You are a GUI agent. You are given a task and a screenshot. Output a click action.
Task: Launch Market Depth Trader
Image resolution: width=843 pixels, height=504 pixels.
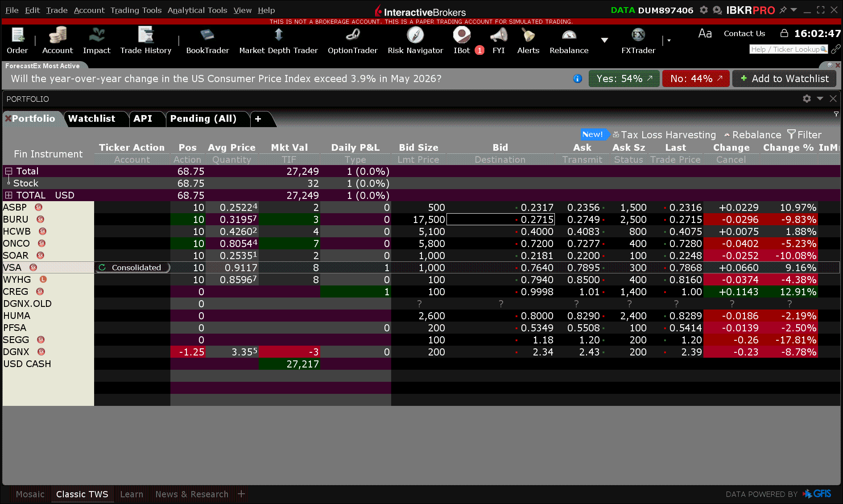click(x=278, y=40)
